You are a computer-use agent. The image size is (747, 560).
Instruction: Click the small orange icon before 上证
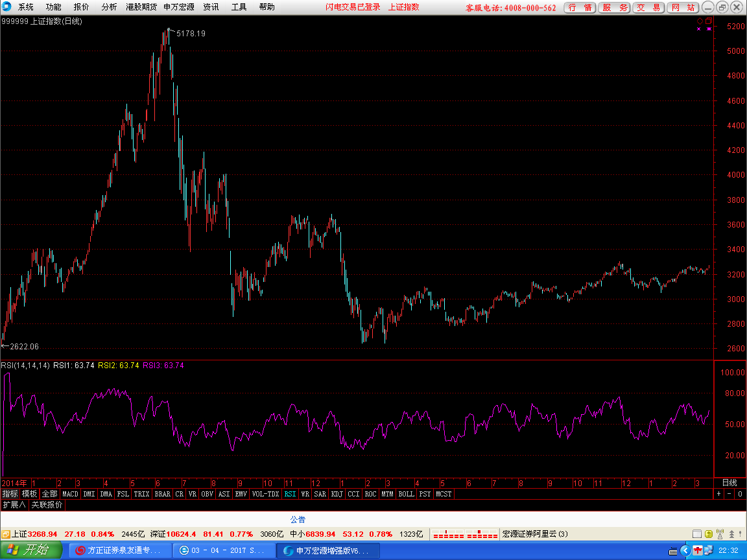coord(6,534)
